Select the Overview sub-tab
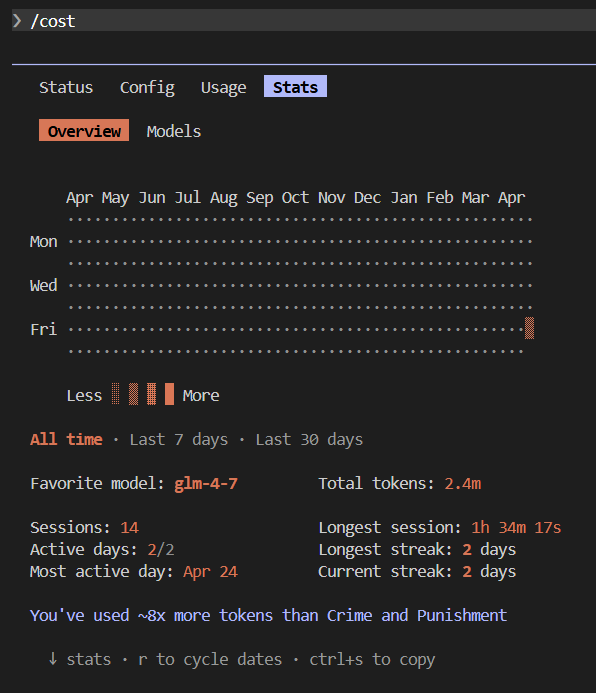This screenshot has height=693, width=596. tap(84, 130)
